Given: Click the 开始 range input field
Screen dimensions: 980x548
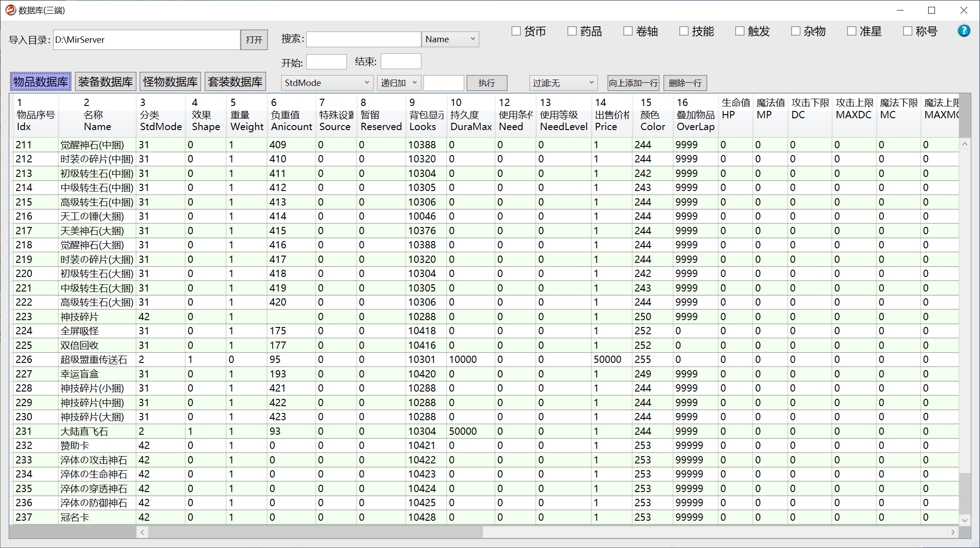Looking at the screenshot, I should (327, 61).
